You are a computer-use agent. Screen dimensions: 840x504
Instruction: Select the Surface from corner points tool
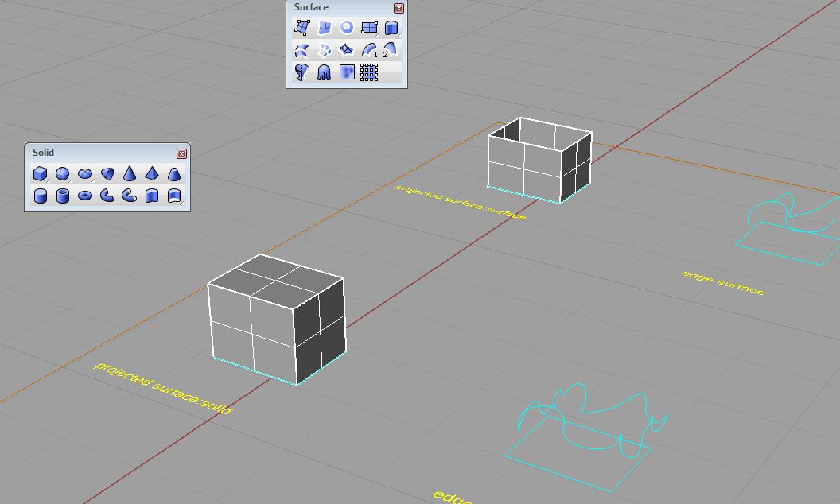click(301, 29)
